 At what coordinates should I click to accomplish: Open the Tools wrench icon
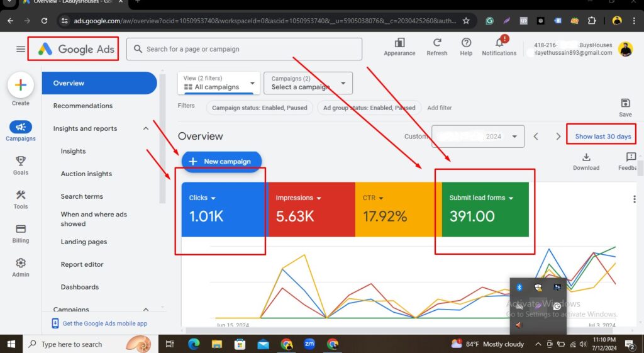click(x=20, y=195)
